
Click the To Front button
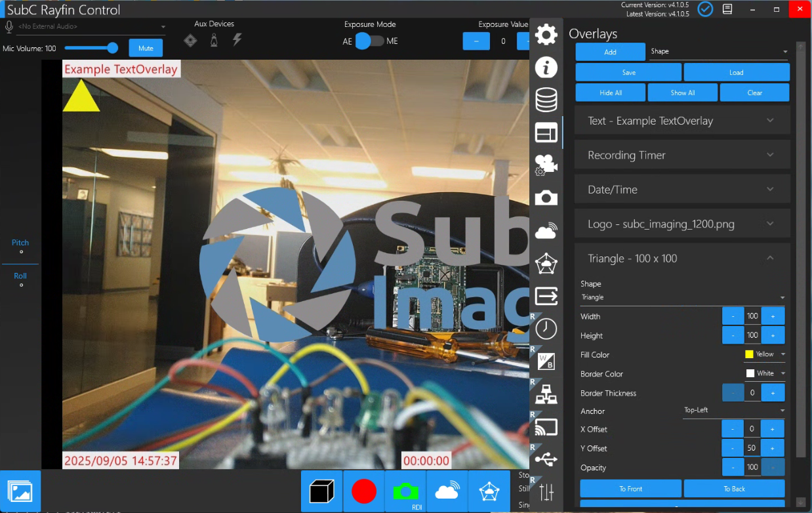click(630, 489)
